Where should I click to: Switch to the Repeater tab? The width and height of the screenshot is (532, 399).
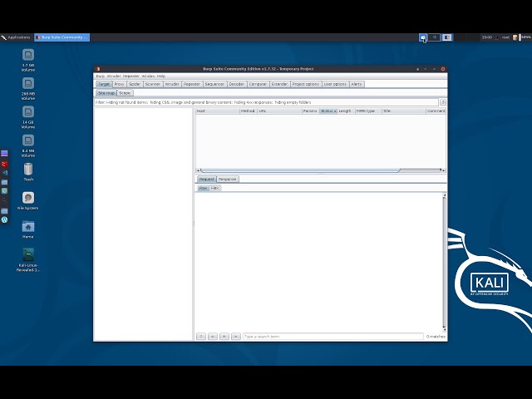(x=192, y=84)
